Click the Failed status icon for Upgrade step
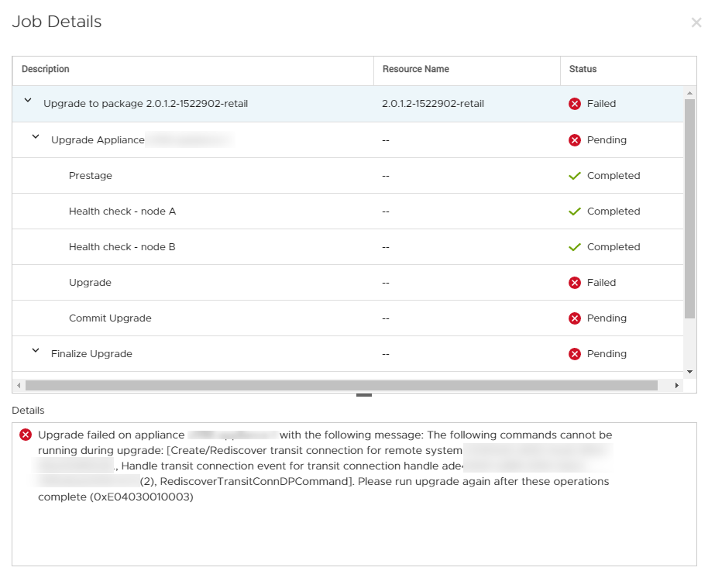The height and width of the screenshot is (588, 715). (x=574, y=283)
